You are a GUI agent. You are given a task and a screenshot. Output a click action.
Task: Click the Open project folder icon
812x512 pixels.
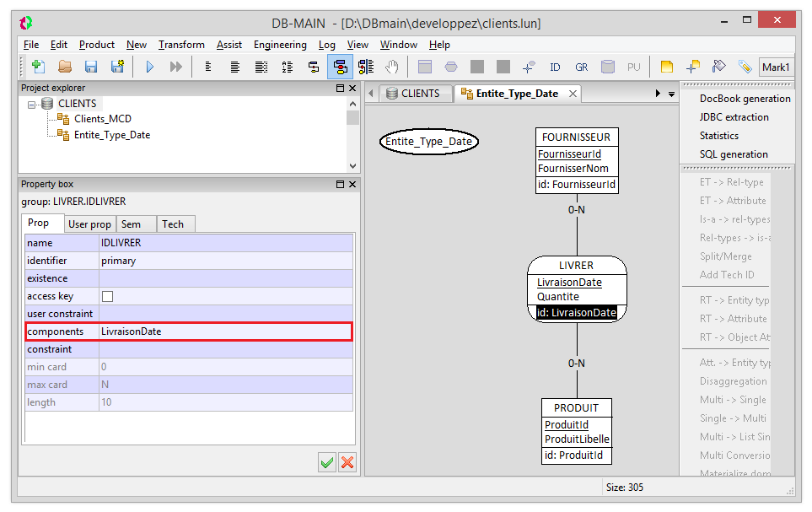[x=65, y=67]
